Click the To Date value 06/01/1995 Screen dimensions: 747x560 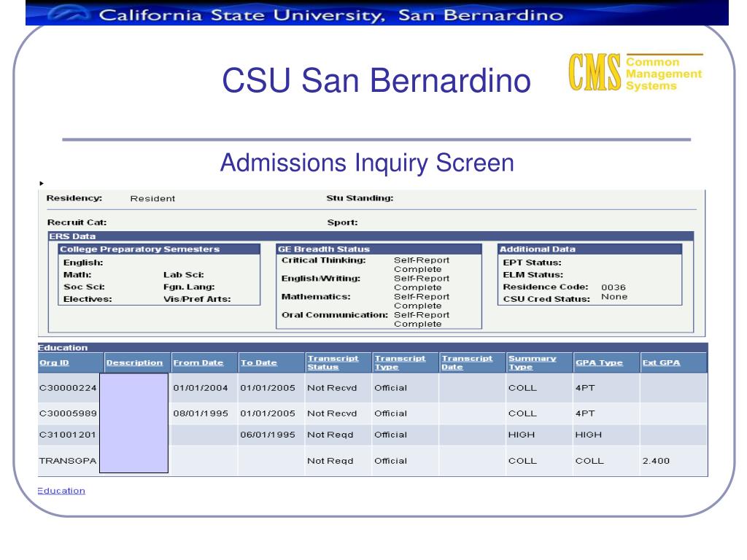coord(268,435)
